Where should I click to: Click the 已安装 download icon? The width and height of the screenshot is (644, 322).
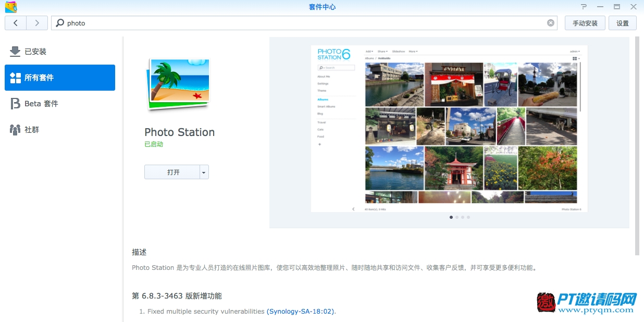[15, 51]
